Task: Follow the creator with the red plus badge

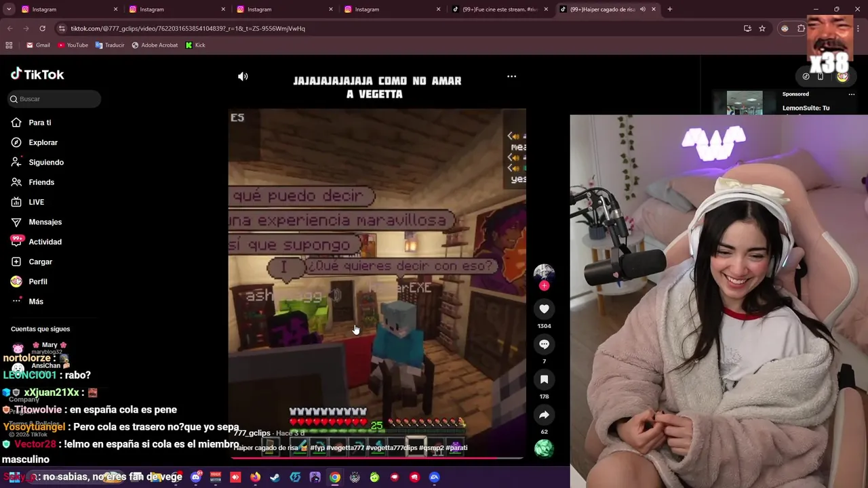Action: click(x=544, y=286)
